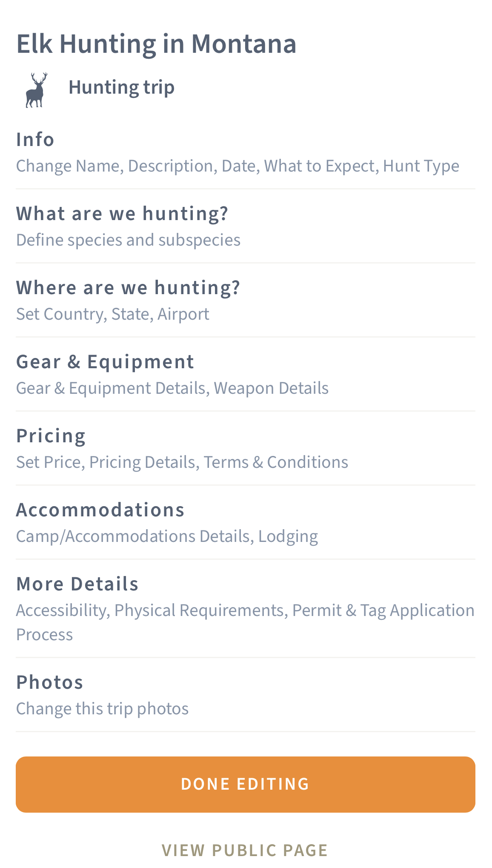Image resolution: width=492 pixels, height=868 pixels.
Task: Click 'Terms & Conditions' subtitle text
Action: 276,461
